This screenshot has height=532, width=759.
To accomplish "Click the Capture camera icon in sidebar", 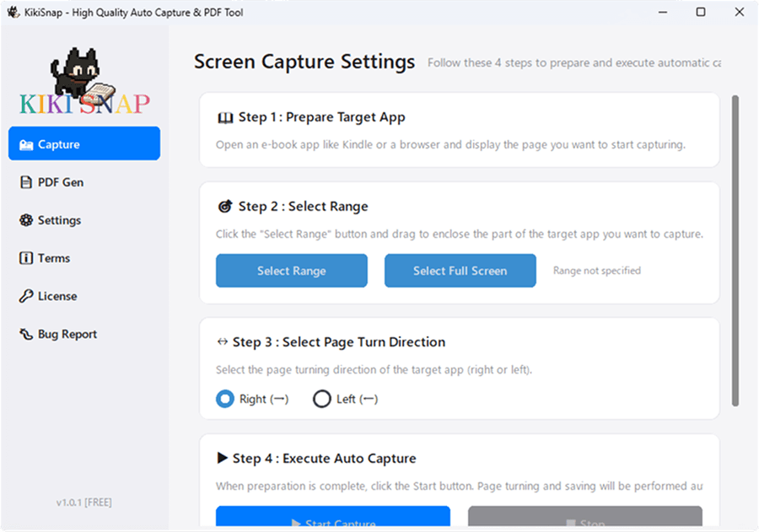I will (26, 144).
